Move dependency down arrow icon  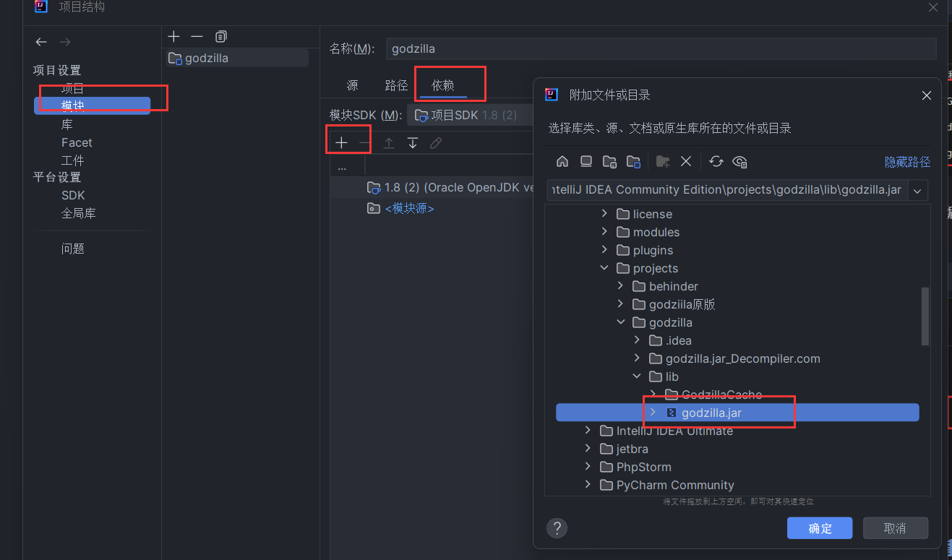point(412,143)
